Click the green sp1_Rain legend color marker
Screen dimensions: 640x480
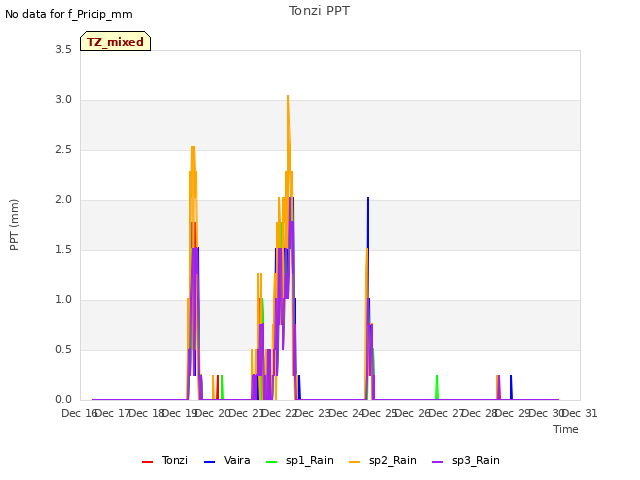271,462
